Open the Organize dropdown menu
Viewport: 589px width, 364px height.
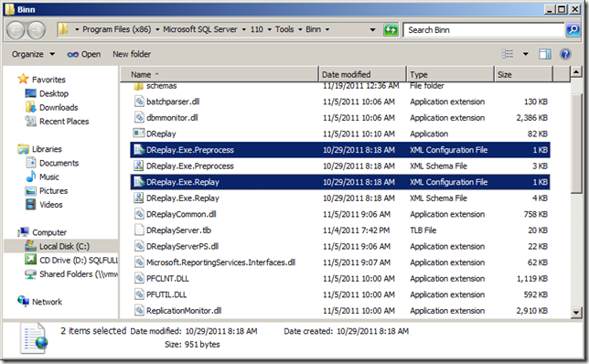coord(33,55)
